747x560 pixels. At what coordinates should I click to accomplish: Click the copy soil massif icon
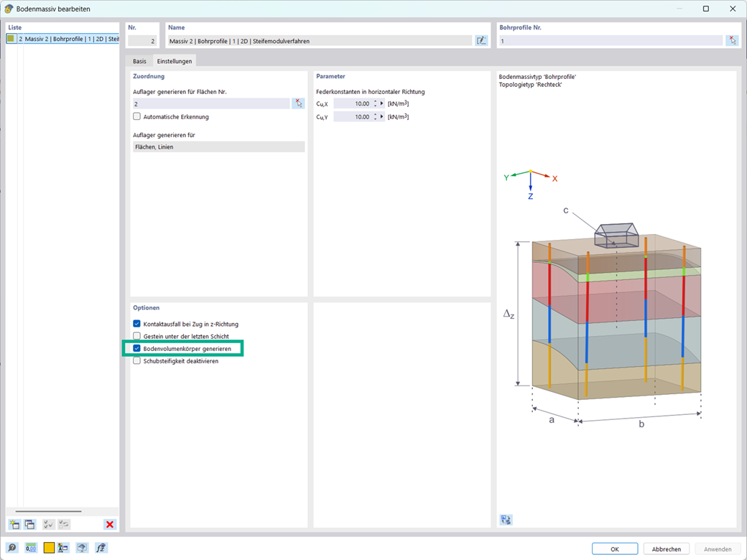(x=30, y=524)
